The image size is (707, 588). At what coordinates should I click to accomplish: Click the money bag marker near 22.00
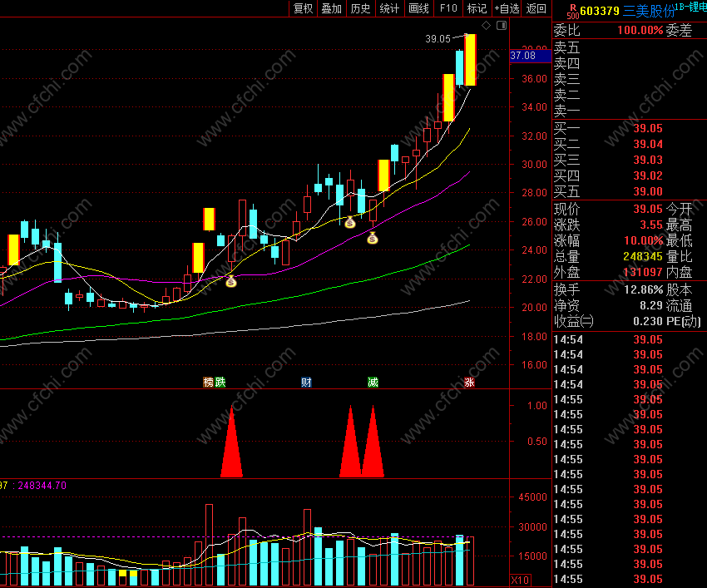[231, 282]
